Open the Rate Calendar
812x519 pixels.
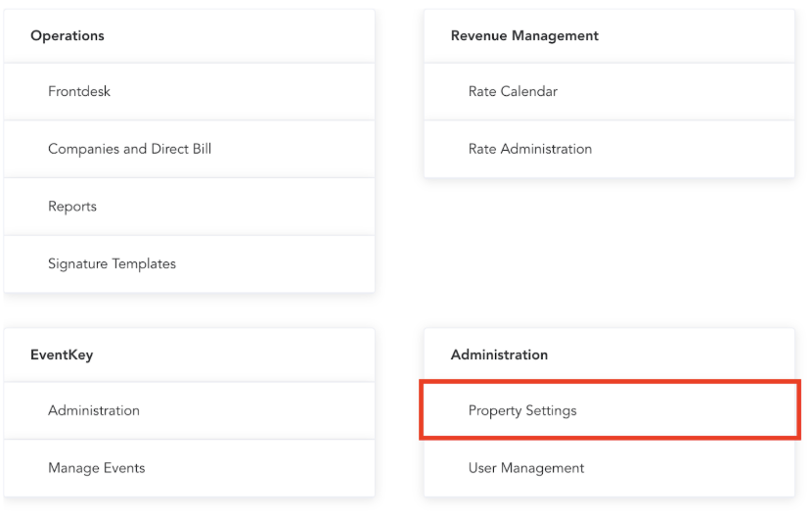pyautogui.click(x=513, y=91)
